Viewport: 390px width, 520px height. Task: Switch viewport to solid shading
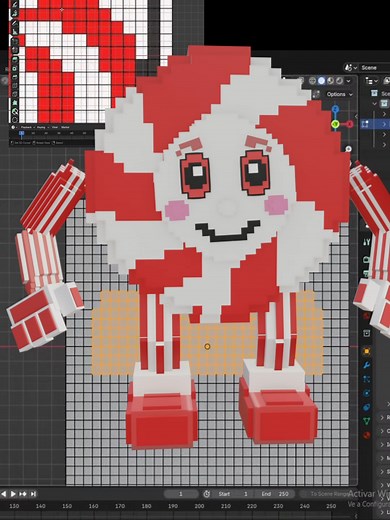coord(321,81)
